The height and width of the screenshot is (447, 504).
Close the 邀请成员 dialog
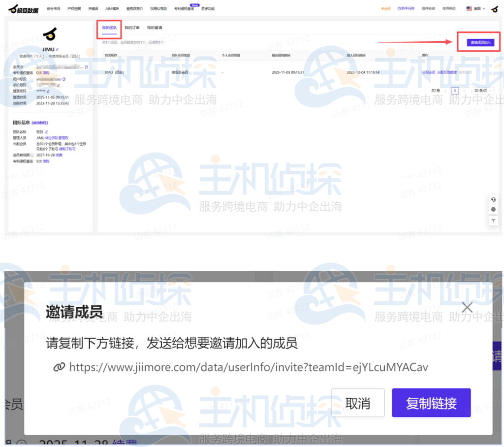[x=467, y=306]
